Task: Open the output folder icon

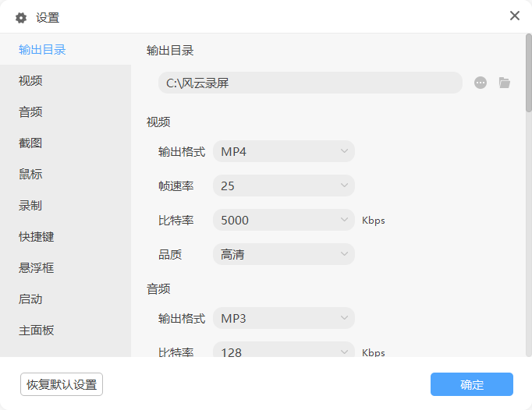Action: pyautogui.click(x=505, y=83)
